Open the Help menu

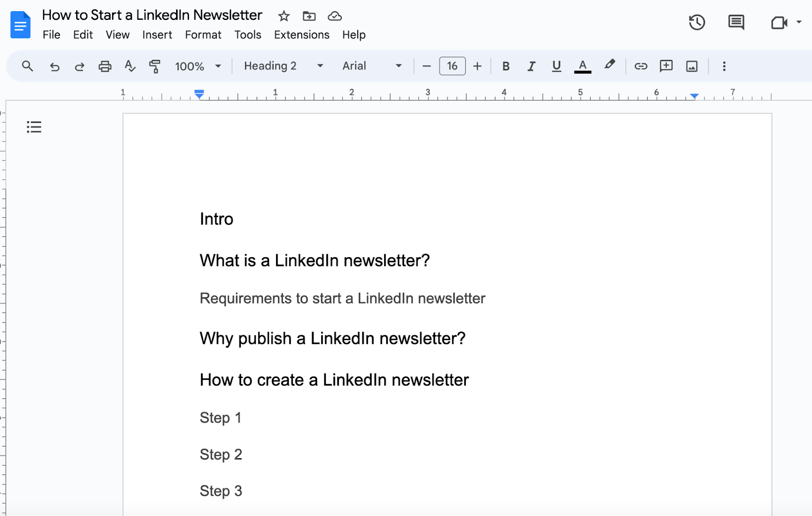(x=354, y=35)
